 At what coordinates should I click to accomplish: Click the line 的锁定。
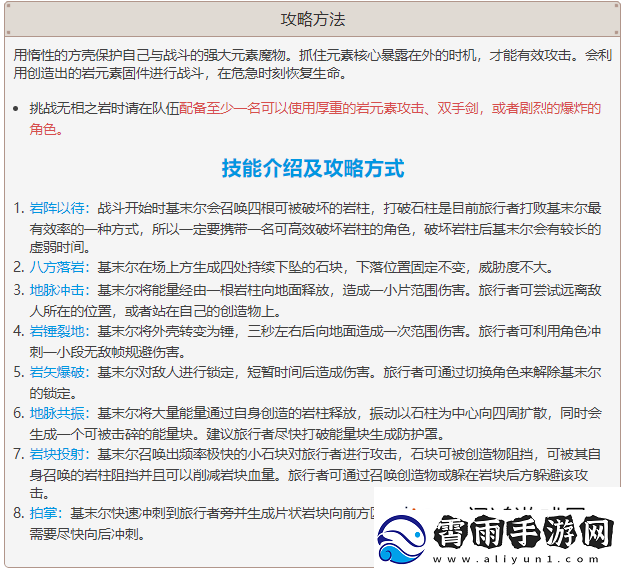pos(53,393)
